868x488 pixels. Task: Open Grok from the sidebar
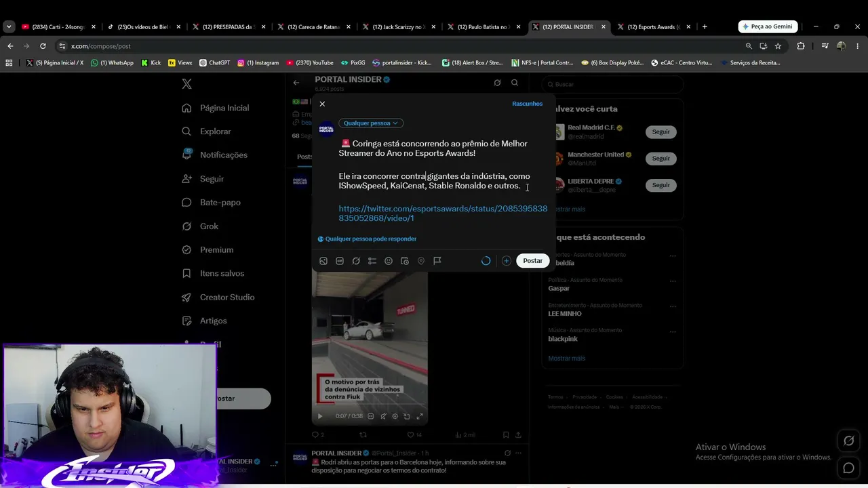pos(201,226)
